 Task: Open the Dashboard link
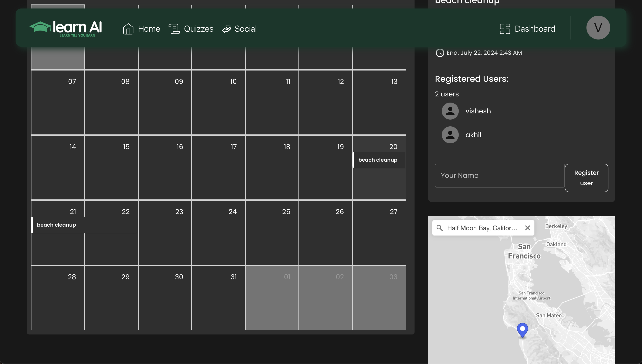[x=535, y=29]
